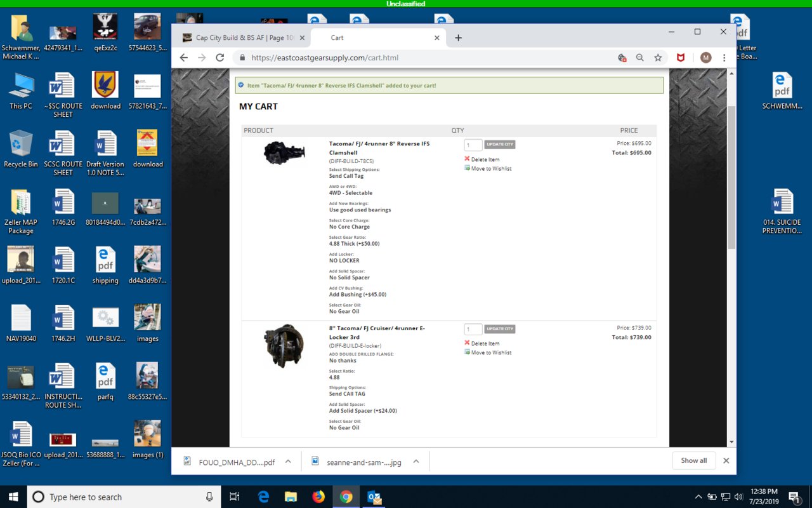The image size is (812, 508).
Task: Click Chrome back arrow button
Action: 184,58
